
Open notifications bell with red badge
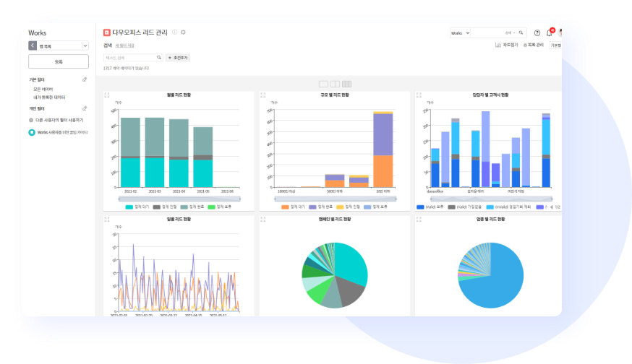[x=550, y=32]
